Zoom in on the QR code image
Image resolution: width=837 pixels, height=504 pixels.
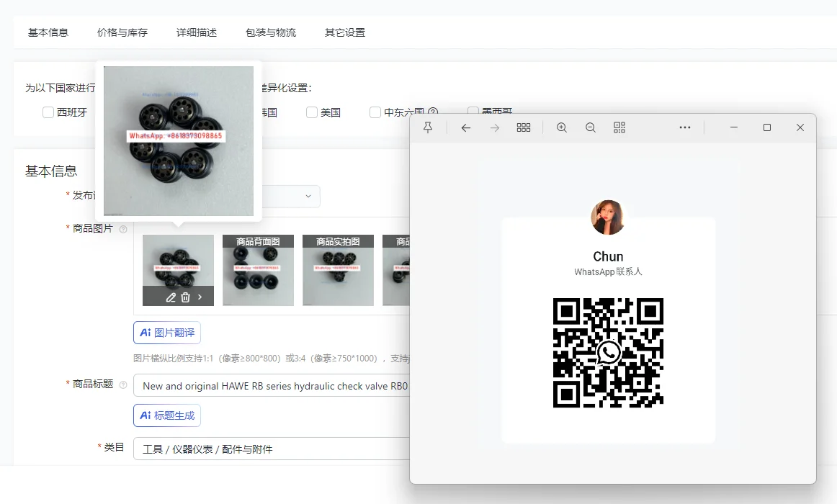click(x=562, y=127)
